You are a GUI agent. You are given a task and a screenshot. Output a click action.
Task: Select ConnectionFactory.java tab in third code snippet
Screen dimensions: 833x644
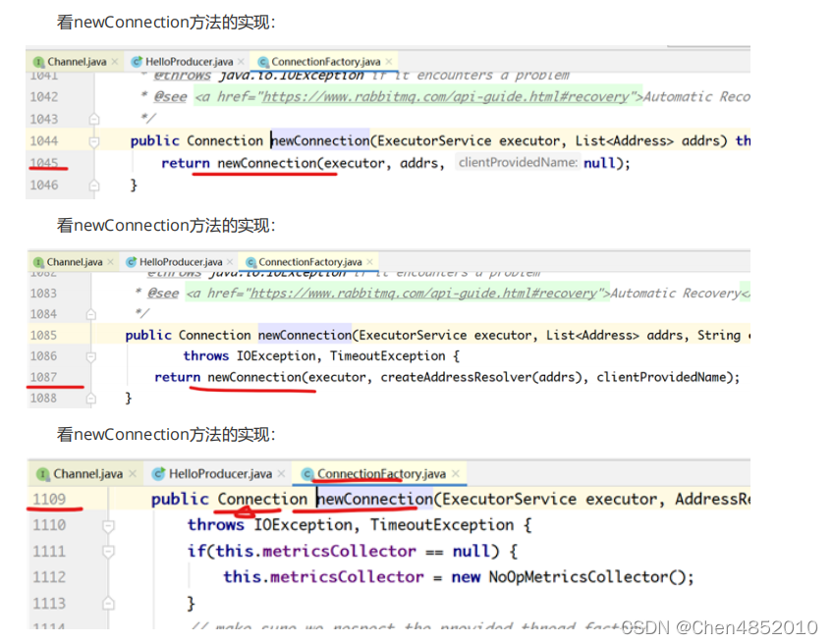(381, 473)
